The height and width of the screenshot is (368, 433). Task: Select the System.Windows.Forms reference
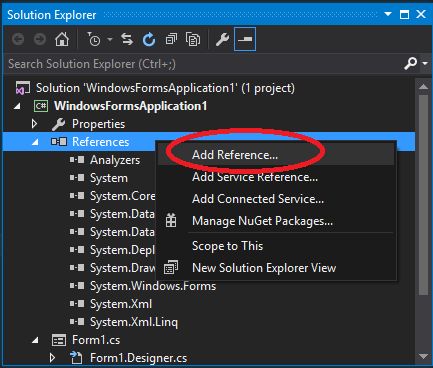click(x=153, y=286)
